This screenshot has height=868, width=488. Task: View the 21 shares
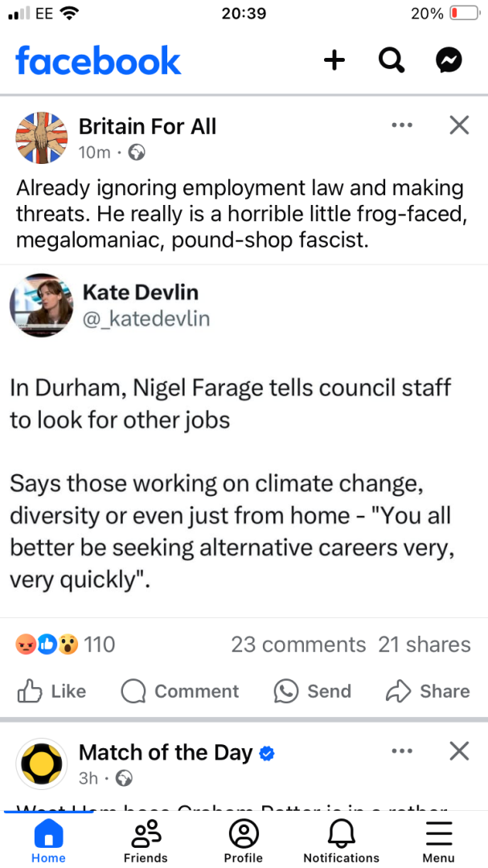pos(424,645)
